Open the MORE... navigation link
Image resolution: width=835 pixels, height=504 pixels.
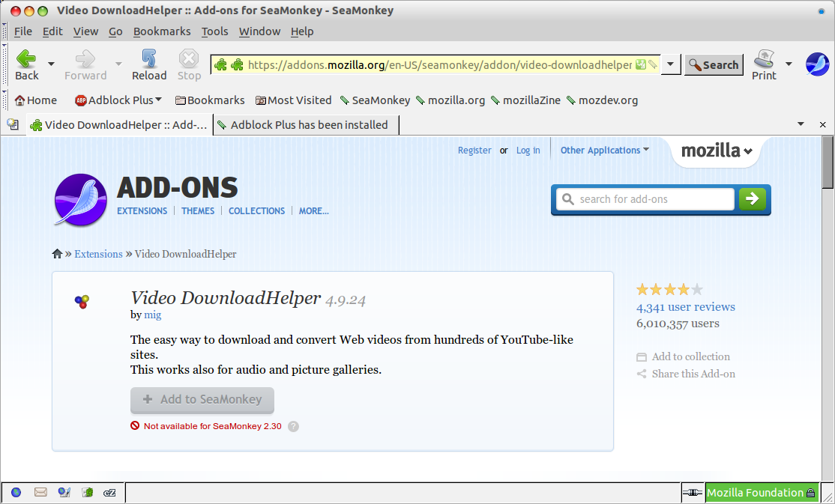tap(313, 210)
